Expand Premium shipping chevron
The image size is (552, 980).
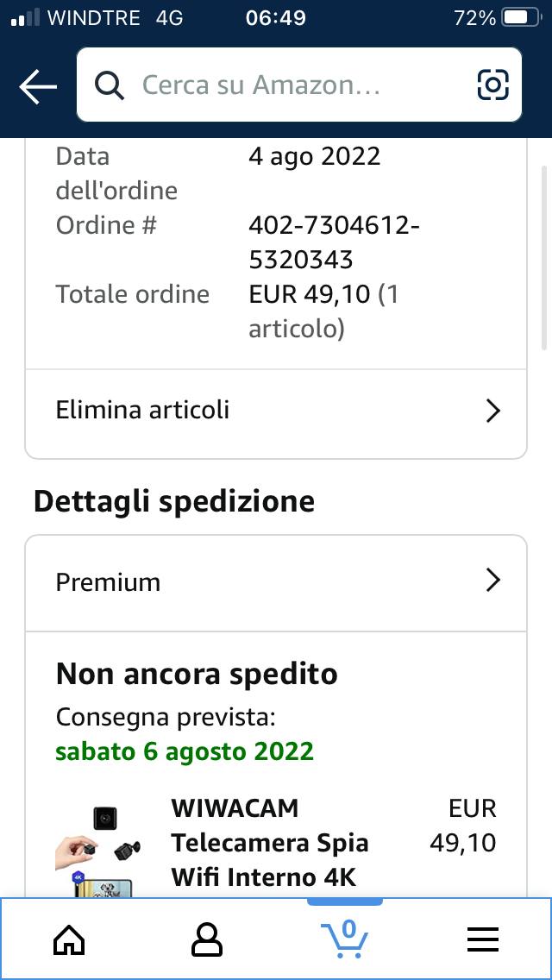point(493,581)
